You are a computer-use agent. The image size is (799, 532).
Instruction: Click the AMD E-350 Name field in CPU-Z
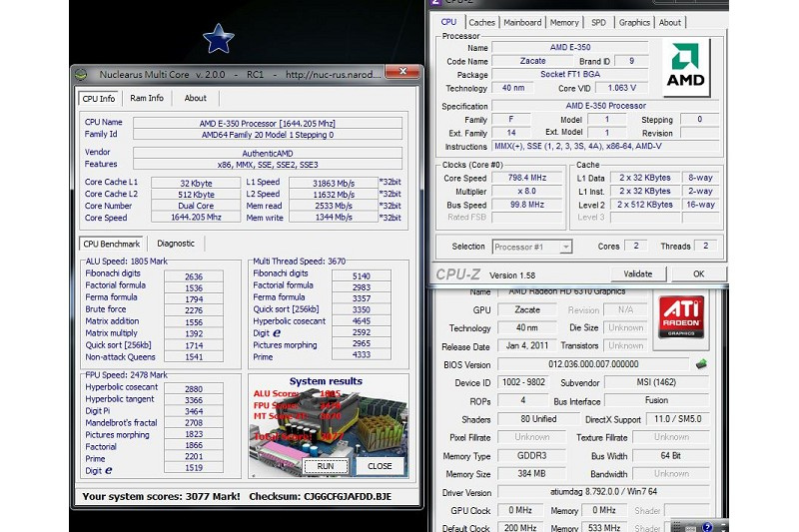[x=569, y=47]
